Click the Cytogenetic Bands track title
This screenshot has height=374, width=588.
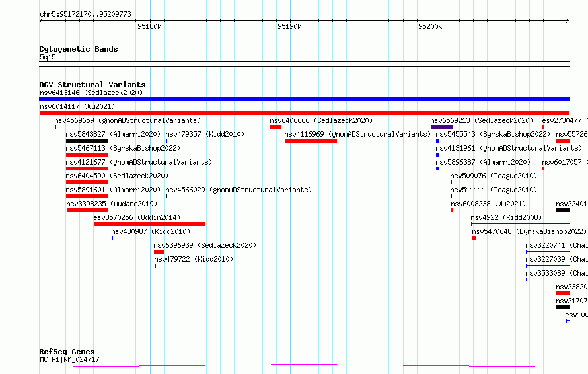tap(79, 49)
